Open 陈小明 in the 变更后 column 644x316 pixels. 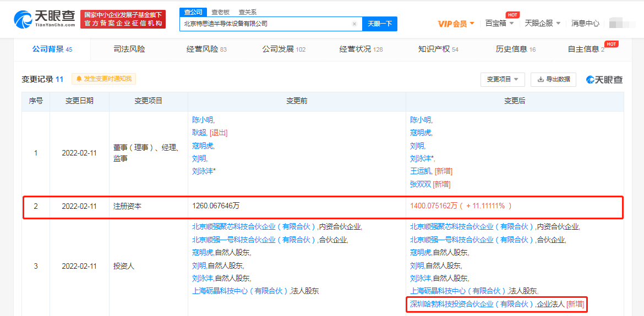[421, 120]
